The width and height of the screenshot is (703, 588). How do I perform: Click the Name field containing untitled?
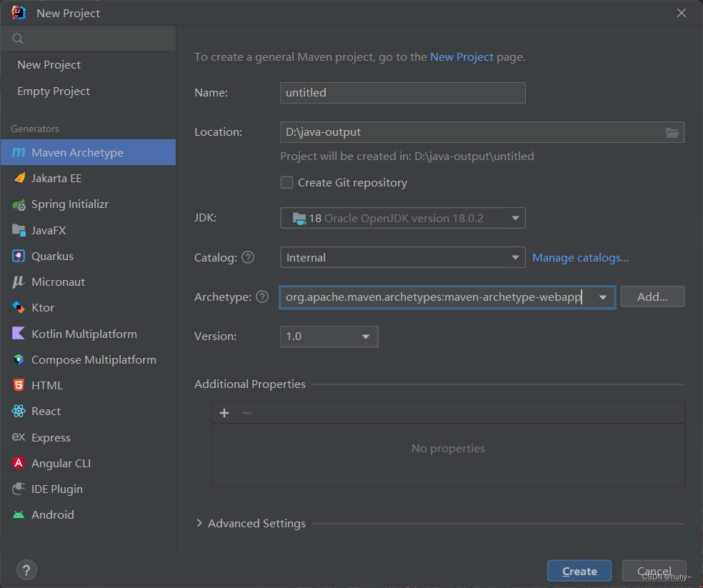[x=403, y=93]
